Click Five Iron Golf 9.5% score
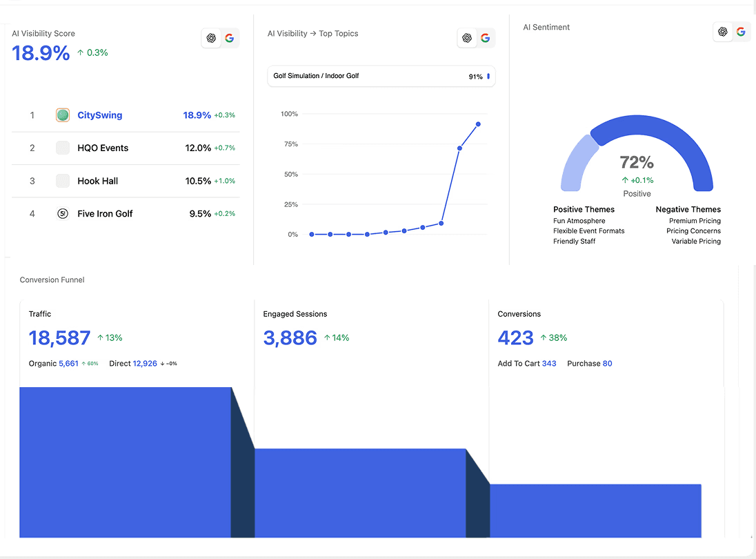 (200, 214)
